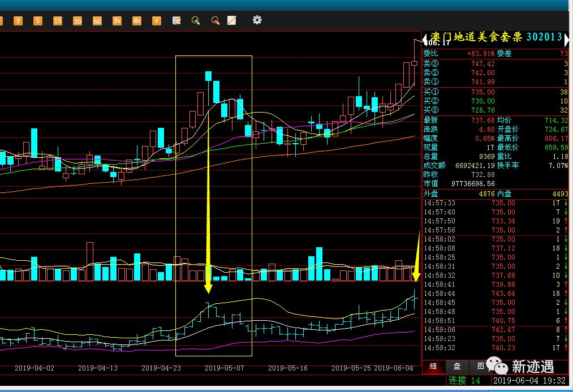Go to next stock with right arrow

[x=566, y=40]
